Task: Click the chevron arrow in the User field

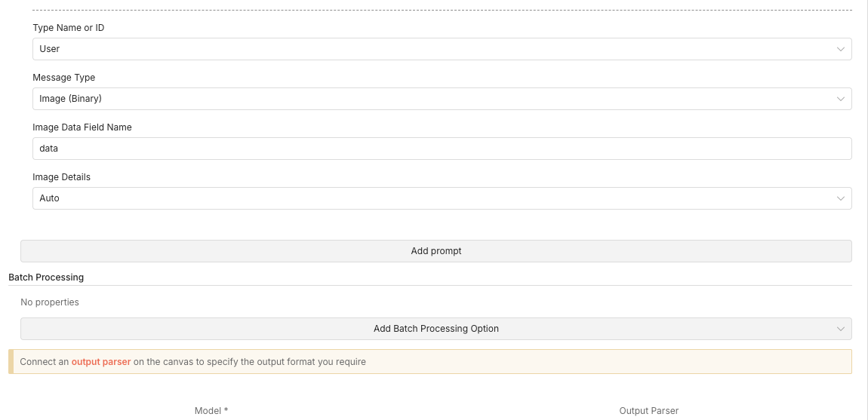Action: [x=841, y=49]
